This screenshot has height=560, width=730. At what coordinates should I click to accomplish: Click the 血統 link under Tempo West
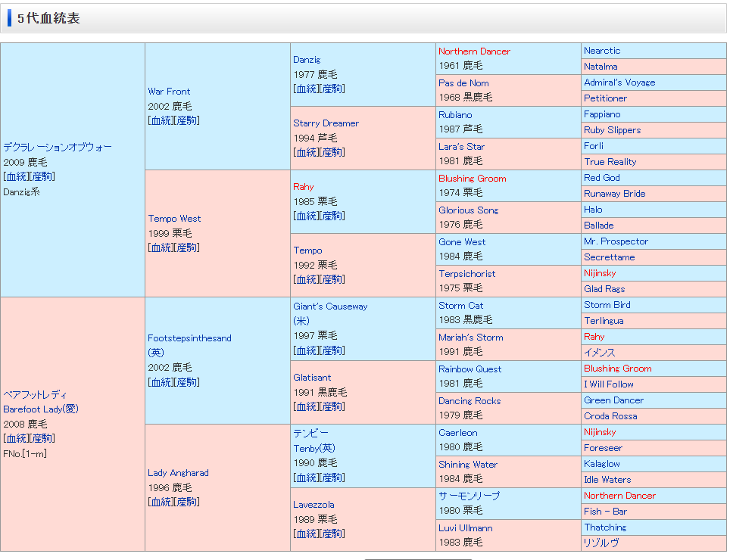point(161,248)
